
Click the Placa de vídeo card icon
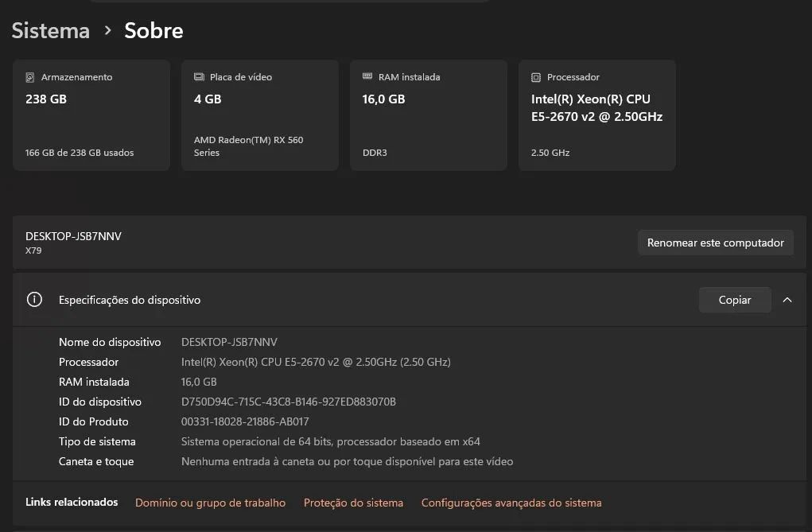click(199, 76)
